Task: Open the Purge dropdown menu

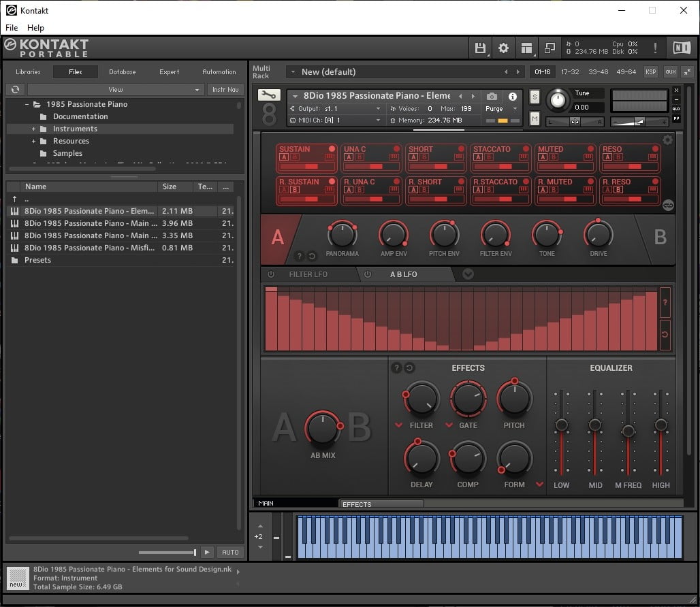Action: click(x=501, y=108)
